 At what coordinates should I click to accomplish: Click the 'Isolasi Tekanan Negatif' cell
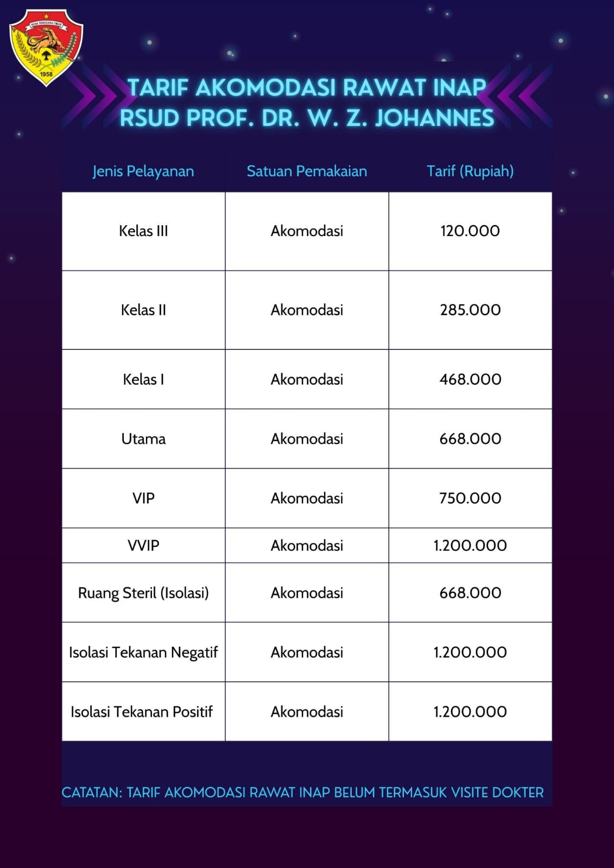coord(143,652)
